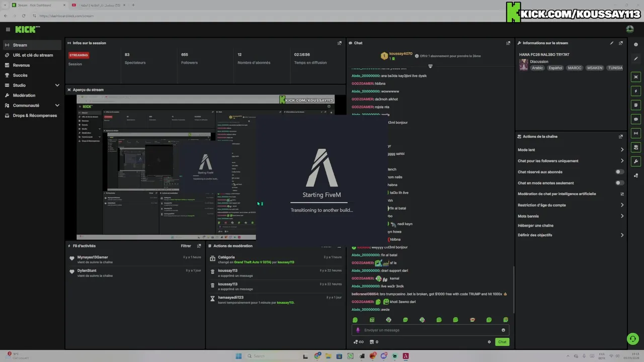Click hamaayedil123 in moderation actions
This screenshot has width=644, height=362.
pyautogui.click(x=230, y=298)
